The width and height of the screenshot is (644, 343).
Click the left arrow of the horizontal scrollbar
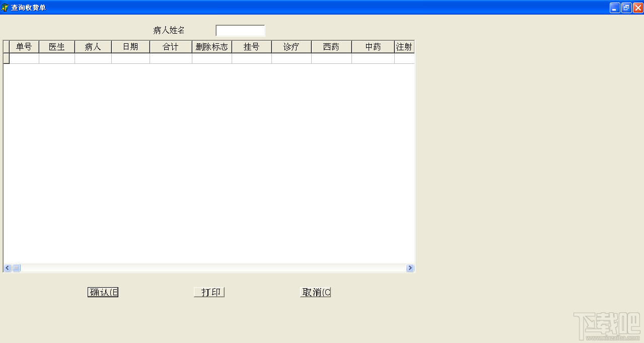click(7, 268)
